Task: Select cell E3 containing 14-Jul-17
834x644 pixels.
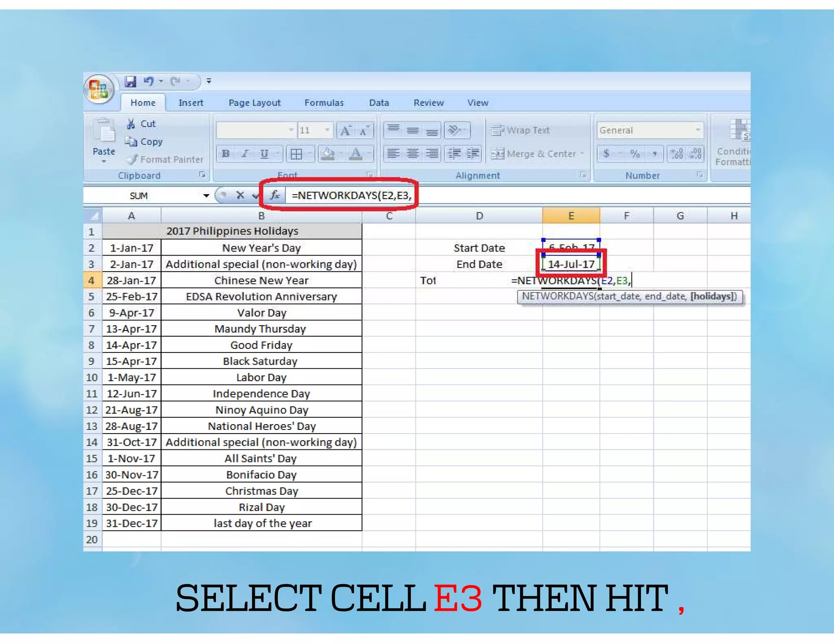Action: [x=571, y=264]
